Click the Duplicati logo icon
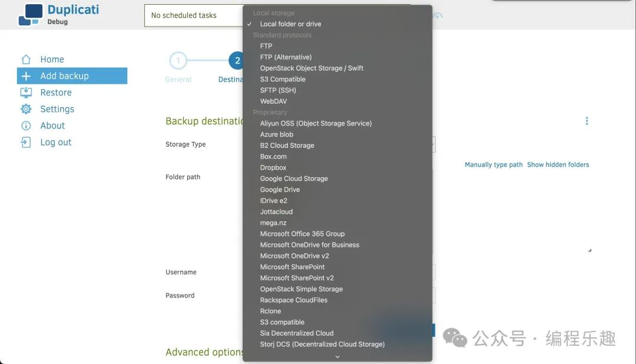Screen dimensions: 636x364 coord(30,15)
